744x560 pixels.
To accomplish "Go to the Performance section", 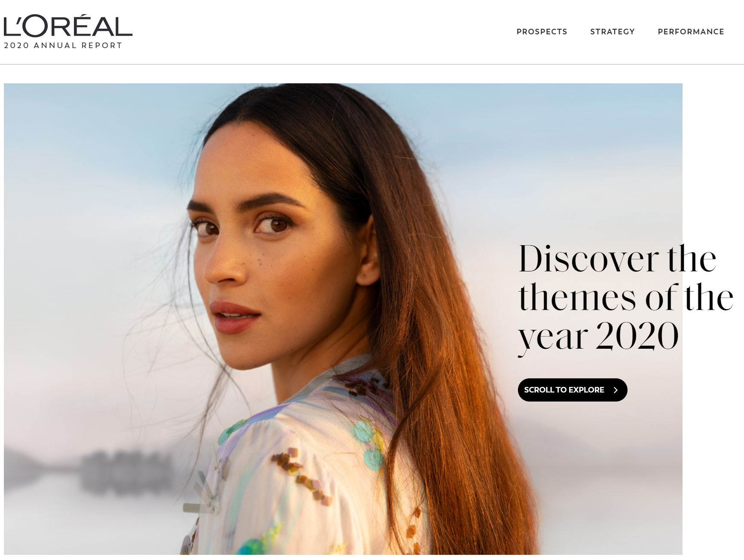I will tap(691, 32).
